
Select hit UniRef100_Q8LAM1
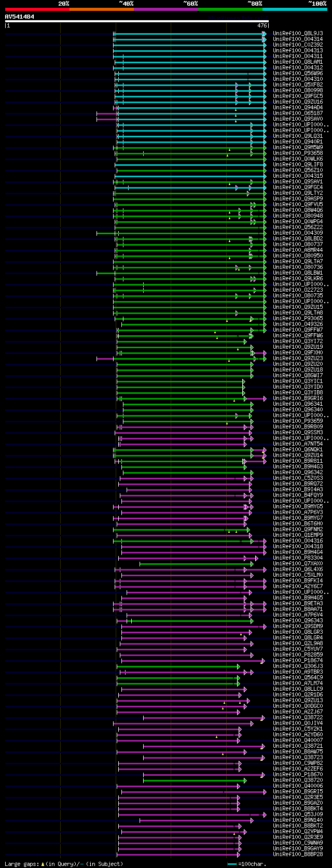tap(298, 62)
